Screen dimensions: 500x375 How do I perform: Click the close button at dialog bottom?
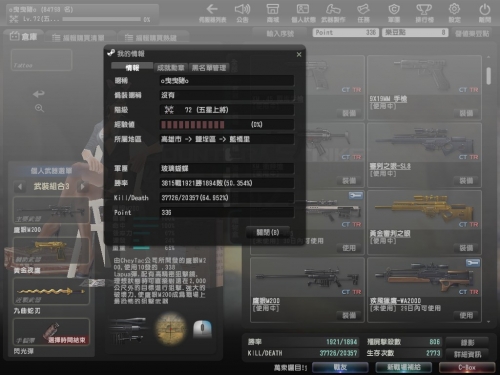coord(268,232)
